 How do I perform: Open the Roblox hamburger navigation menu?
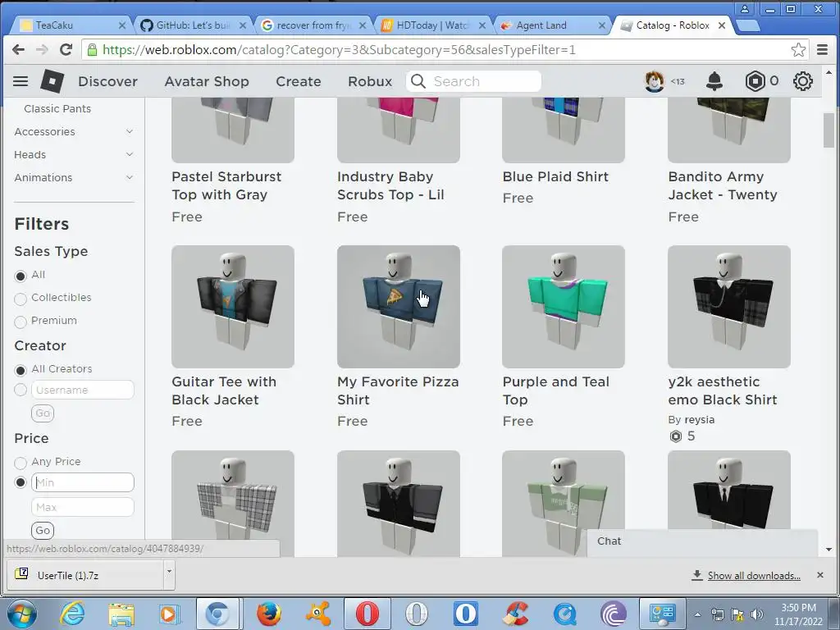(21, 81)
